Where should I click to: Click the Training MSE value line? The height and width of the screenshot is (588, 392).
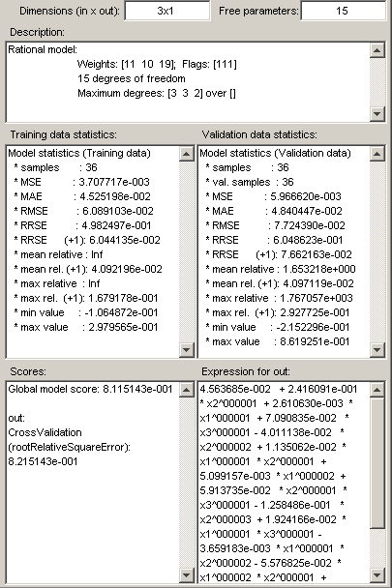tap(82, 182)
